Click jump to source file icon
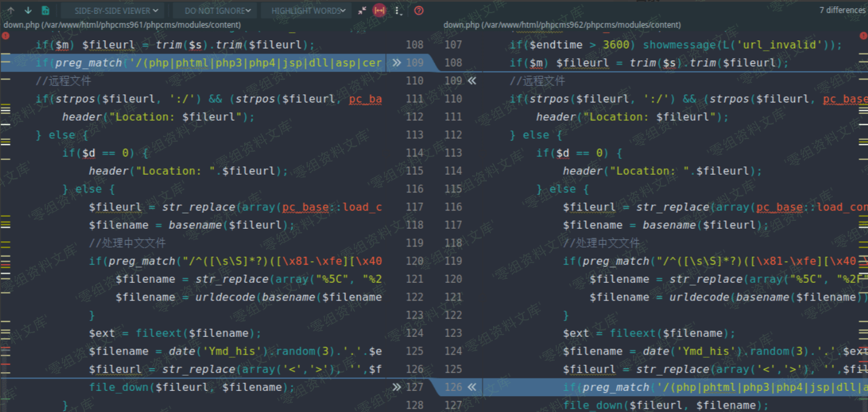This screenshot has width=868, height=412. click(46, 10)
